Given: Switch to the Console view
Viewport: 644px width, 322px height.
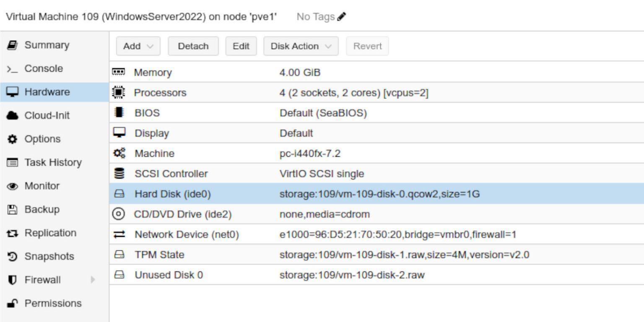Looking at the screenshot, I should [x=44, y=68].
